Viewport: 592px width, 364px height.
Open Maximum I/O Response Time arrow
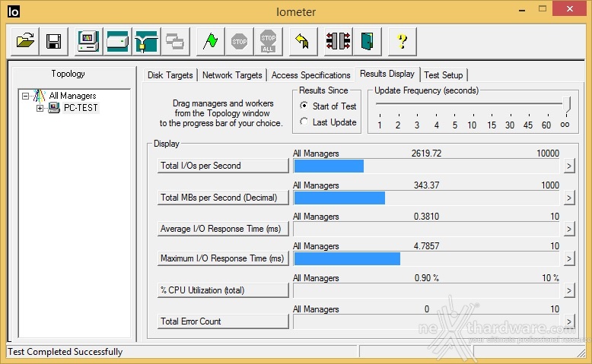pyautogui.click(x=569, y=258)
